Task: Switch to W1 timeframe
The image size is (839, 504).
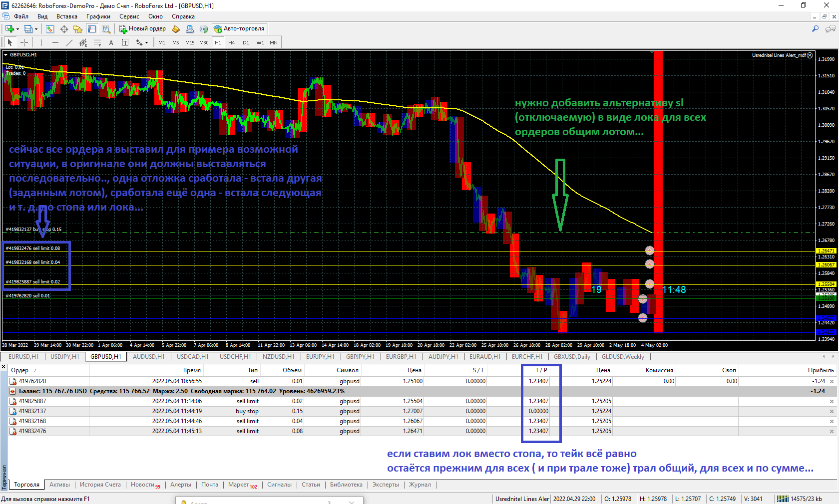Action: point(260,42)
